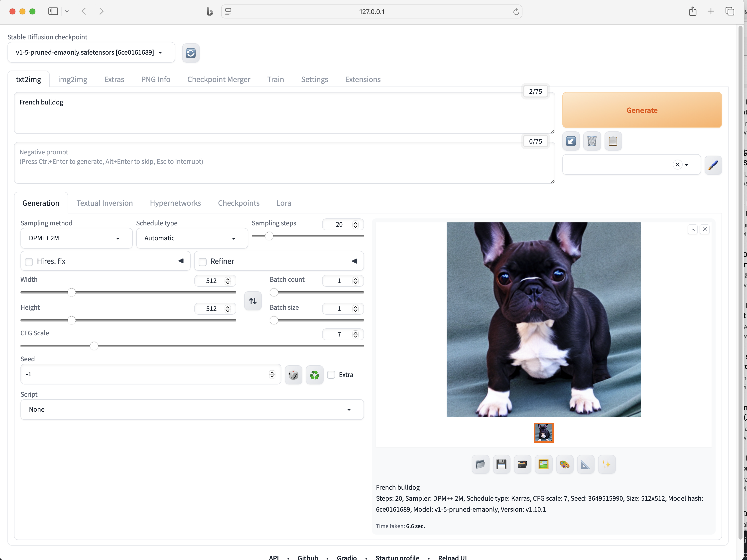747x560 pixels.
Task: Open images output folder icon
Action: [480, 465]
